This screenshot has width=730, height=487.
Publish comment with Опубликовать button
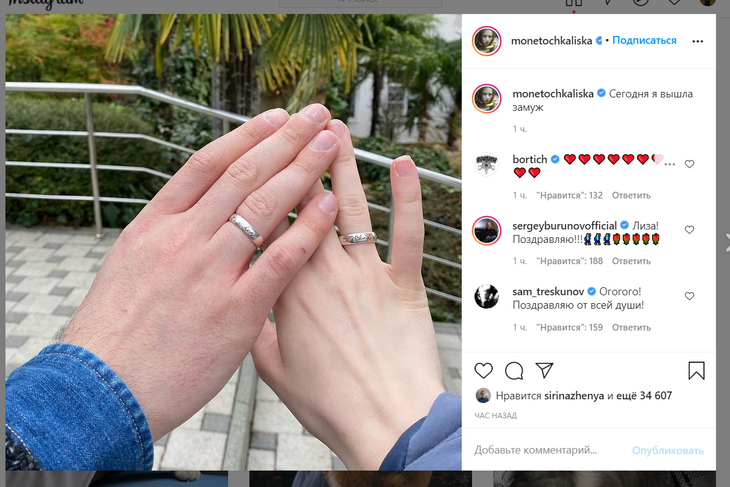(x=668, y=451)
